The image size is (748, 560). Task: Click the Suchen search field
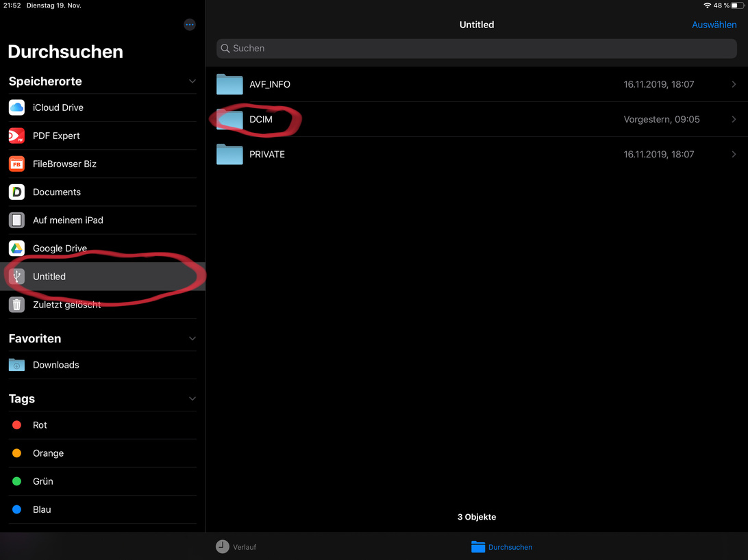[476, 49]
